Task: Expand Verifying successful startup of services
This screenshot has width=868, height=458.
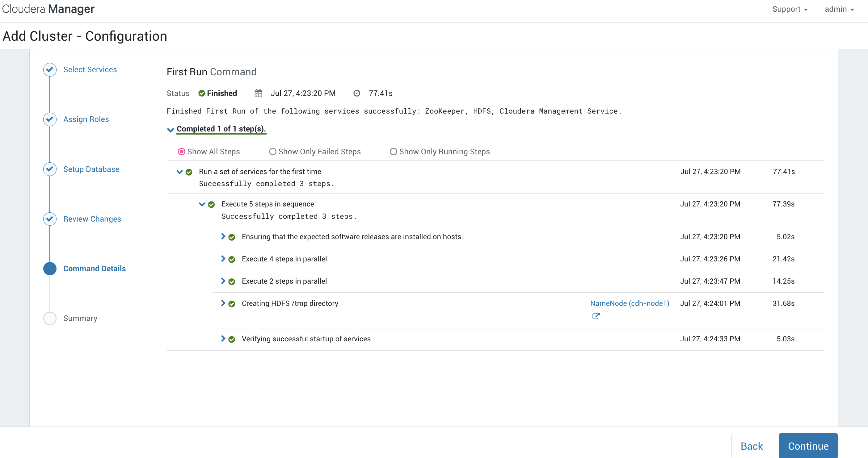Action: click(223, 339)
